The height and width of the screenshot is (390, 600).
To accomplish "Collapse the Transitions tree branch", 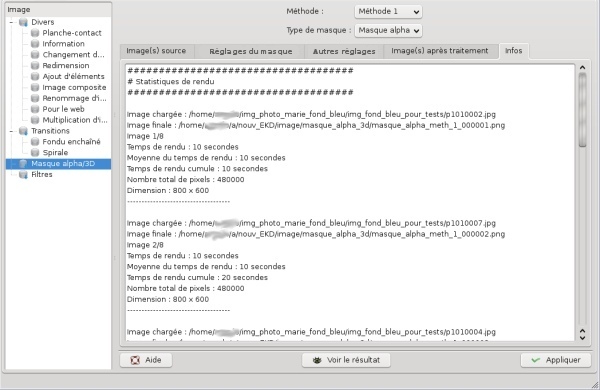I will coord(11,131).
